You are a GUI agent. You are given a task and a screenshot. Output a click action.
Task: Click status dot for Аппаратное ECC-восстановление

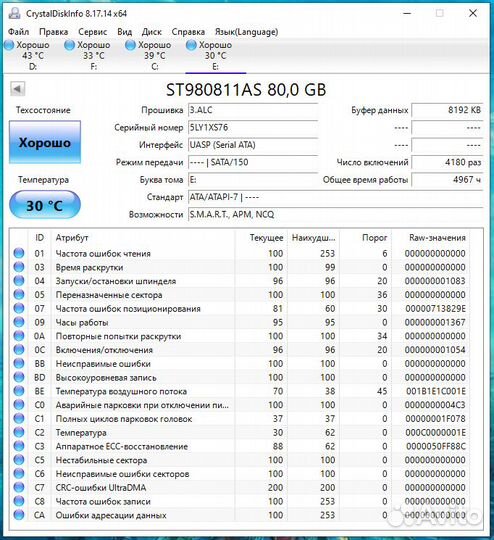[x=19, y=446]
